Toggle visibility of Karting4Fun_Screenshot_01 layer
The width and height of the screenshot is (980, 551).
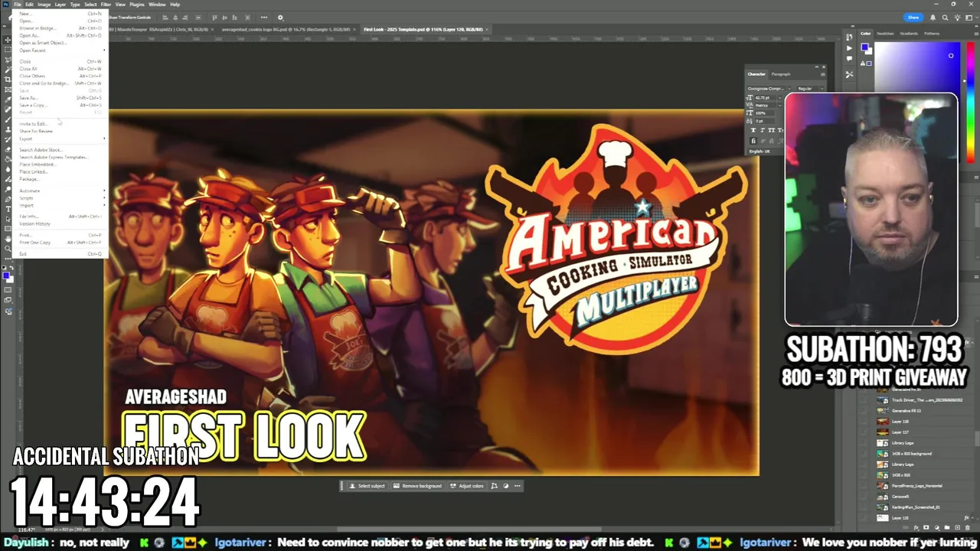pyautogui.click(x=863, y=507)
